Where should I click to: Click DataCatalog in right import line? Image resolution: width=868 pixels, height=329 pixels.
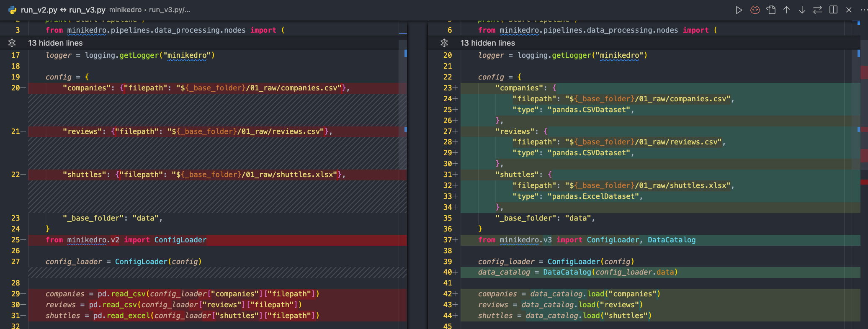point(672,240)
